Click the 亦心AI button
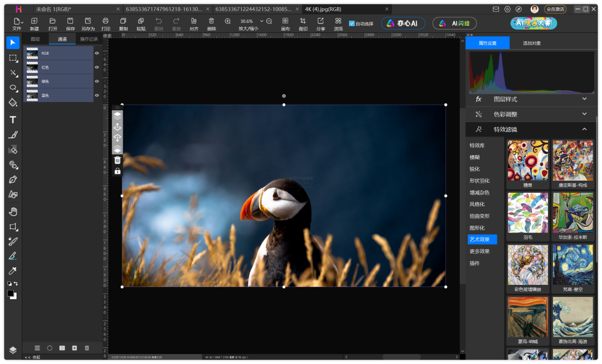This screenshot has height=364, width=602. (x=403, y=23)
